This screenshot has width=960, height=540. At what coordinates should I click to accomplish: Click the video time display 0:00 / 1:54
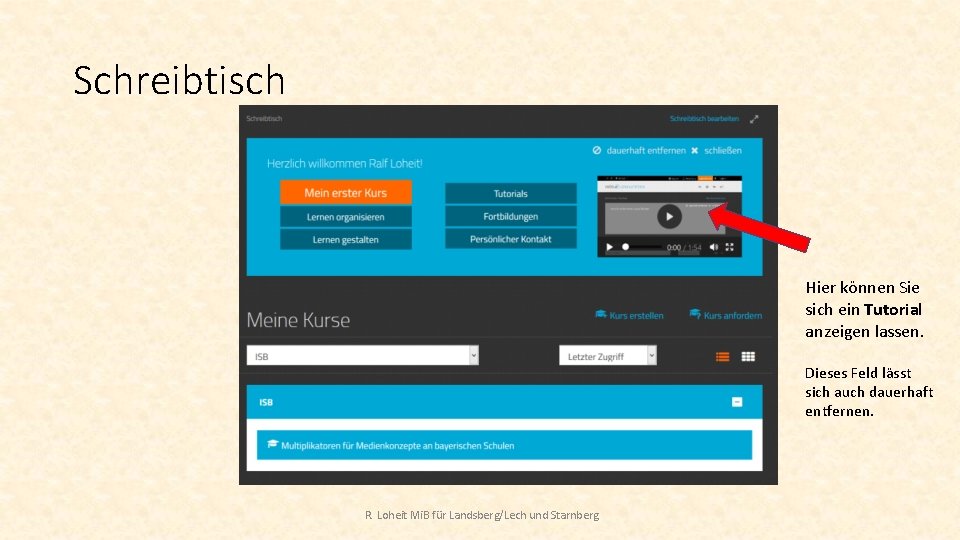[x=684, y=247]
